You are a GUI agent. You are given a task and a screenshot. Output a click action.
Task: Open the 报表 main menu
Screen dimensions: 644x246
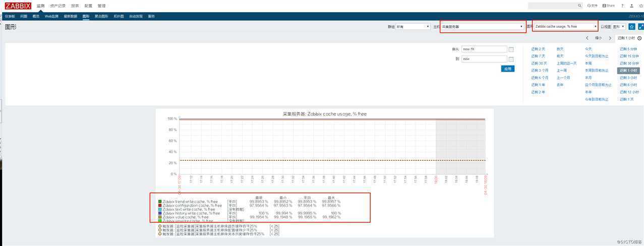(75, 6)
